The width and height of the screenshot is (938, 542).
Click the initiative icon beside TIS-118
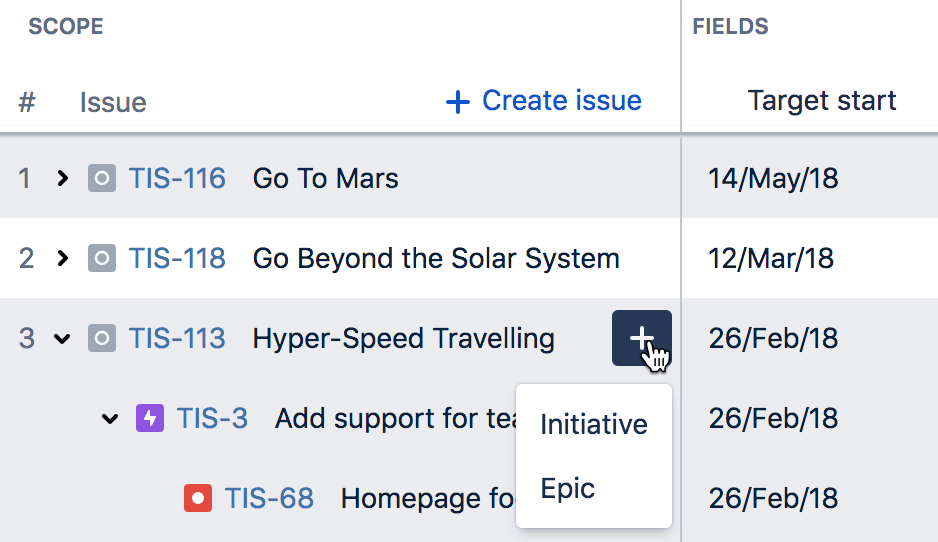pos(102,258)
